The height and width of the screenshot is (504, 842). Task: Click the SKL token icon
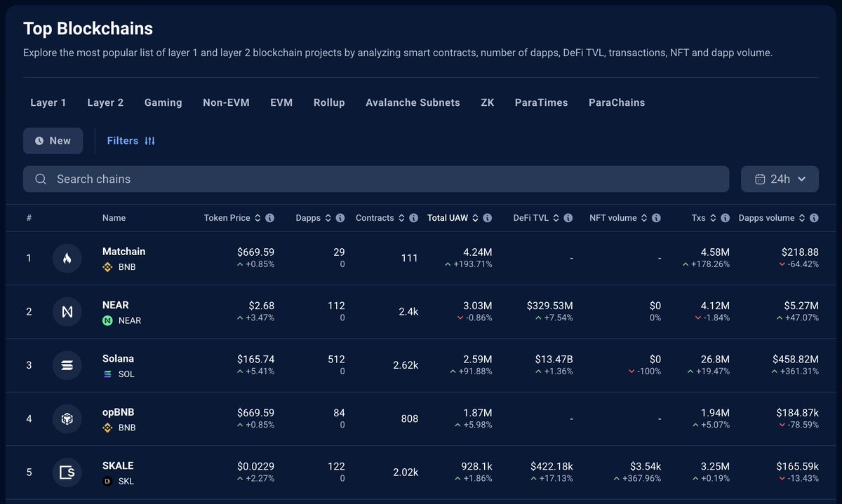point(107,482)
